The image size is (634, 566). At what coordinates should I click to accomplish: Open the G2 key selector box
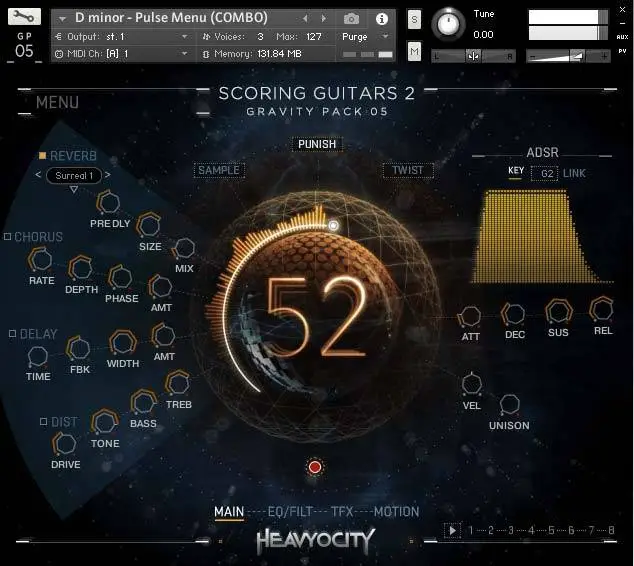[x=544, y=173]
